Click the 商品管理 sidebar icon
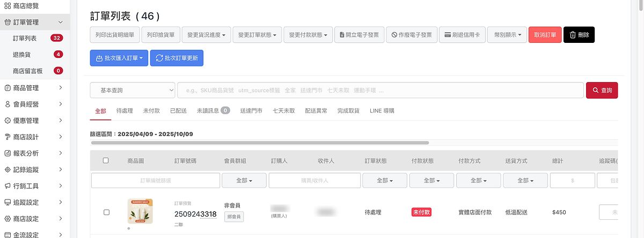 point(8,88)
